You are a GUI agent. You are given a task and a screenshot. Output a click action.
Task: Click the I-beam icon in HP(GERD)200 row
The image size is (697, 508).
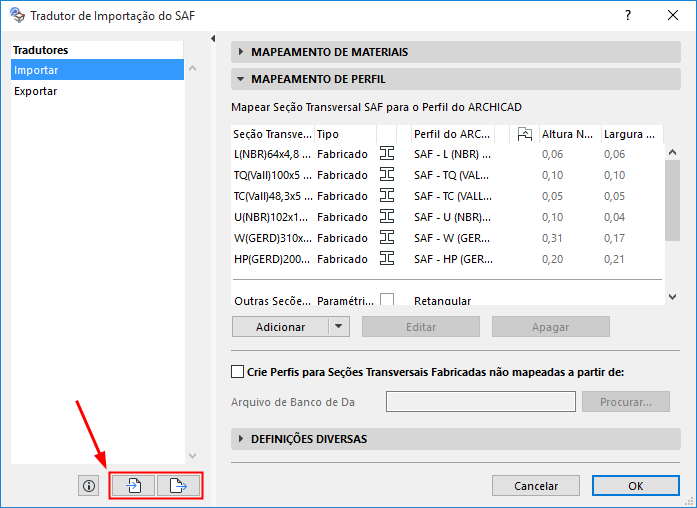pyautogui.click(x=387, y=258)
